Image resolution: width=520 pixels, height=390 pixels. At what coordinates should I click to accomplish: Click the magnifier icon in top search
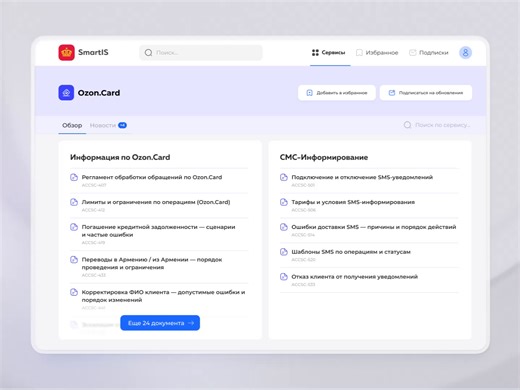pyautogui.click(x=148, y=53)
